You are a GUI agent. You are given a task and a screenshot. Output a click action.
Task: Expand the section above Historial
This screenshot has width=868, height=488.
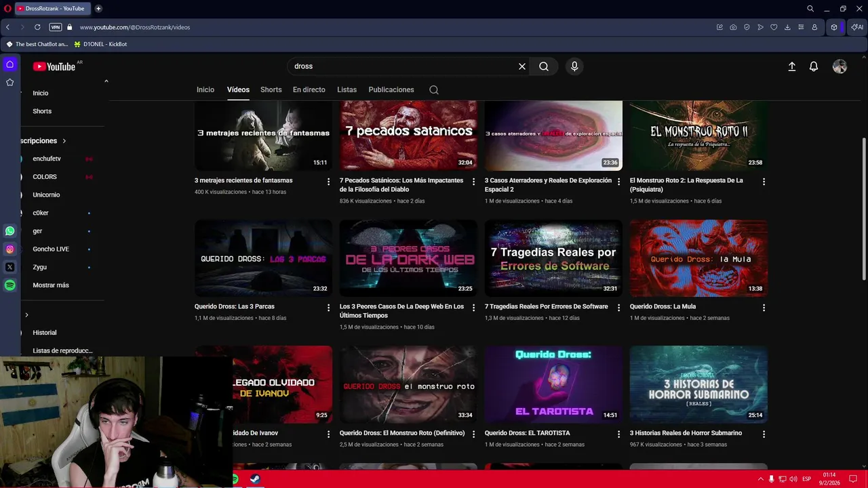tap(26, 315)
